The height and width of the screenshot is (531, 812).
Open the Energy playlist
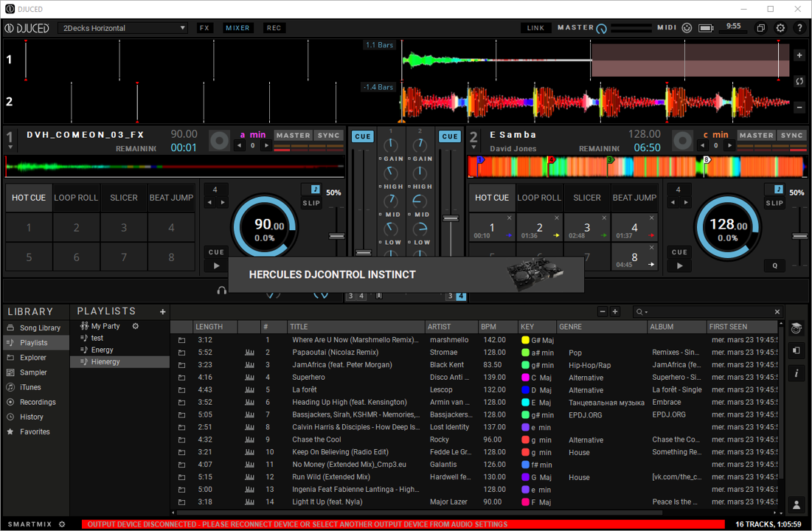tap(120, 350)
